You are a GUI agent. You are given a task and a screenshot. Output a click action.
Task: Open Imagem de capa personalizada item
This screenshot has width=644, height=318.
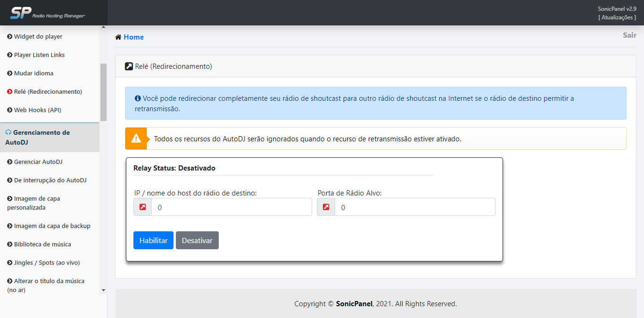[33, 203]
